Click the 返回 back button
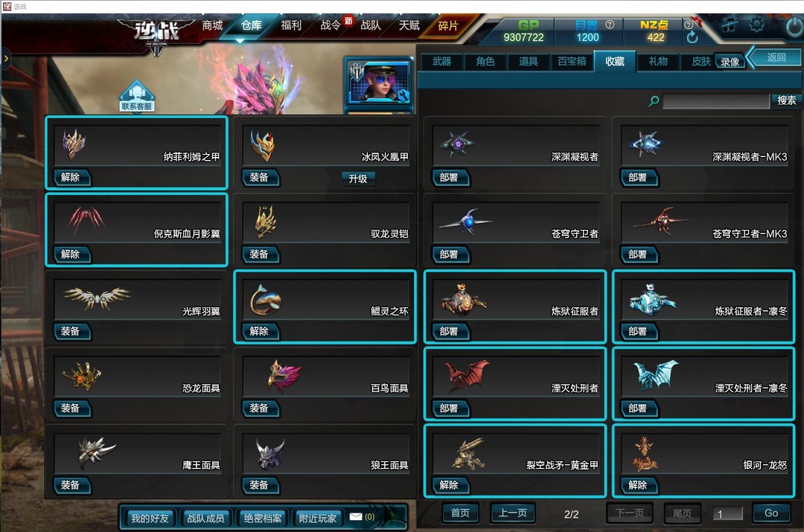 [776, 57]
